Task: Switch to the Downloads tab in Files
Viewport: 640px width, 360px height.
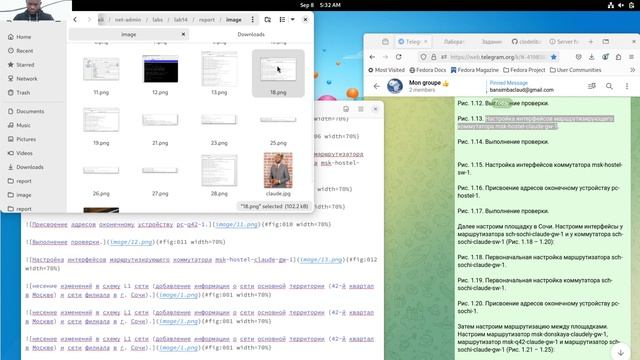Action: tap(251, 35)
